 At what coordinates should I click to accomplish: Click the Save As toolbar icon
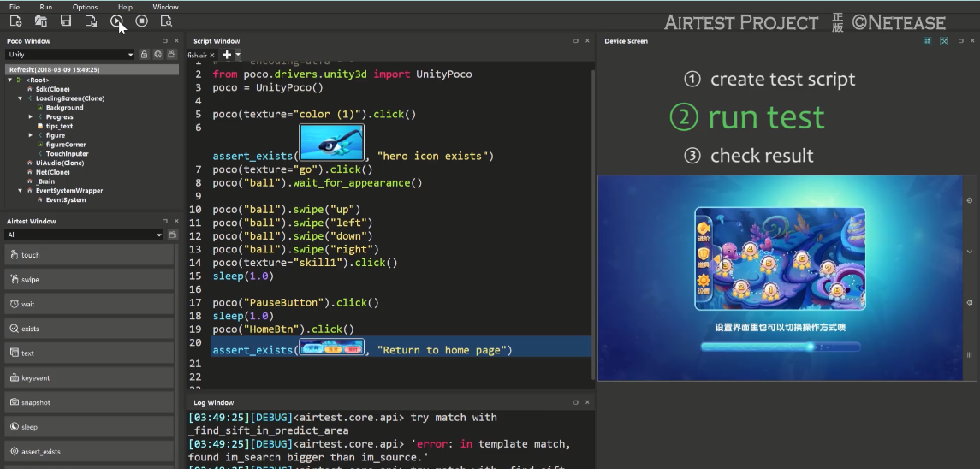(x=91, y=21)
